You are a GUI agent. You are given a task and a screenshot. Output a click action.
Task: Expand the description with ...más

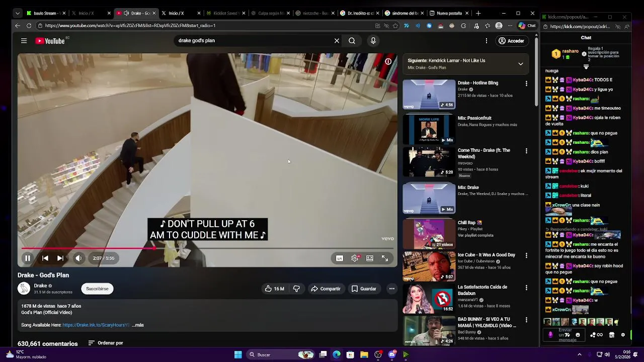[138, 325]
